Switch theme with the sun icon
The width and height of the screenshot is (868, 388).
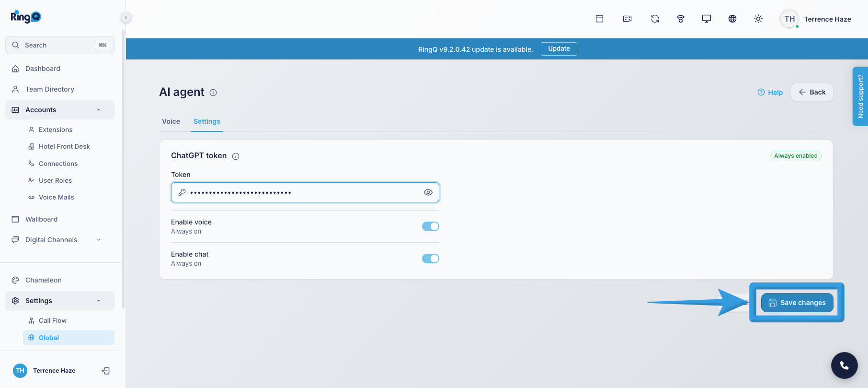pyautogui.click(x=758, y=19)
